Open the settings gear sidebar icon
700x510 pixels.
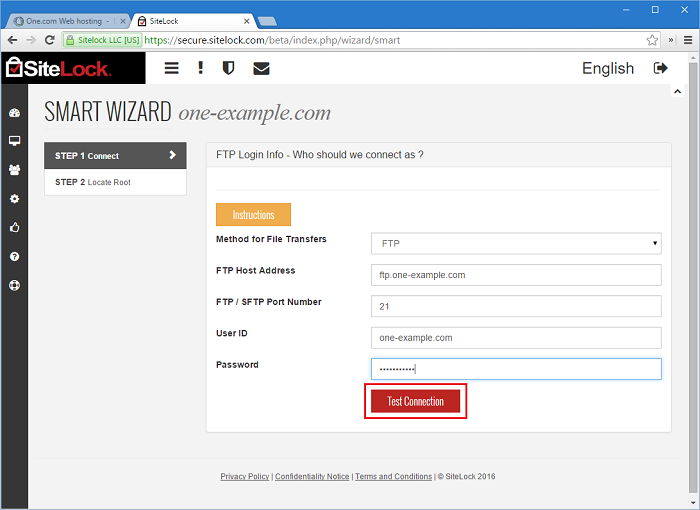[14, 199]
